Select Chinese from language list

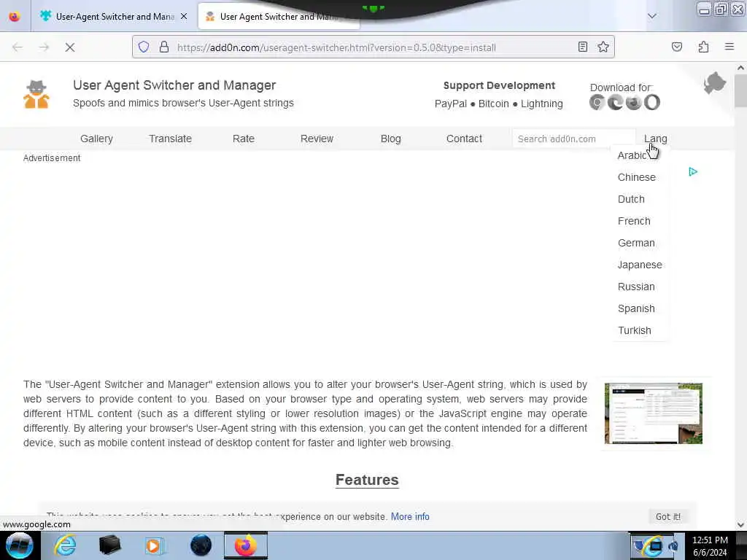coord(636,177)
